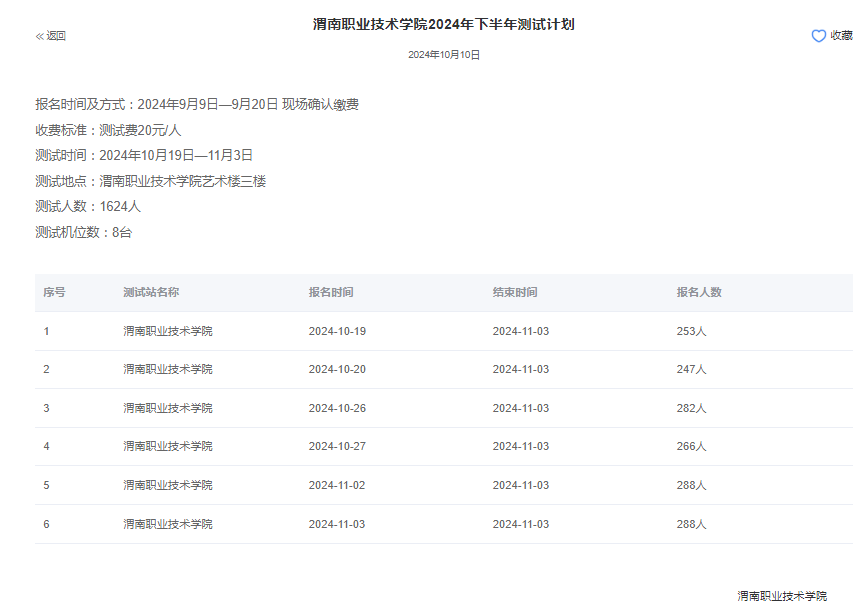The width and height of the screenshot is (853, 609).
Task: Click the 266人 registration count cell
Action: [691, 447]
